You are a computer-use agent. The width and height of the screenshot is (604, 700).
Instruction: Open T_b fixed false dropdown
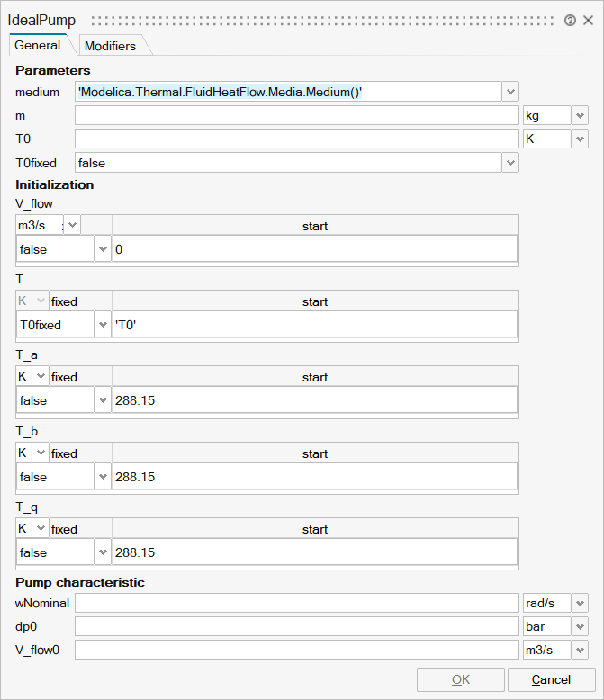103,477
